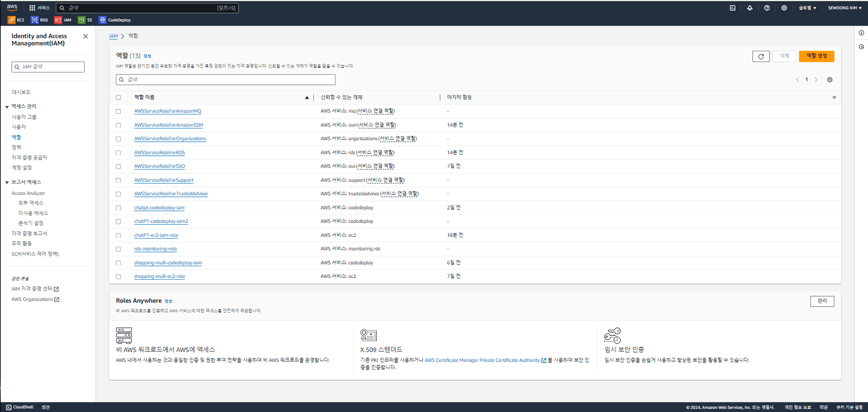Focus the top console search box
Viewport: 868px width, 412px height.
(x=147, y=8)
